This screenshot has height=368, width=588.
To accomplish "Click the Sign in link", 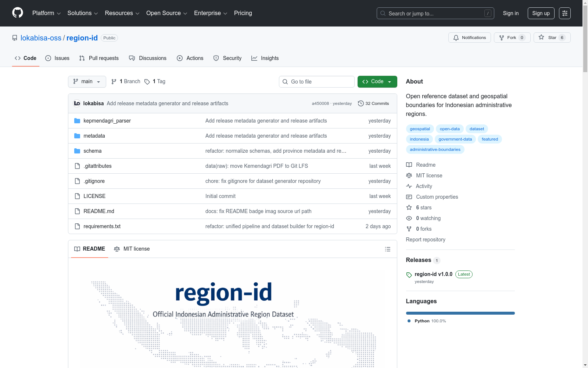I will [511, 13].
